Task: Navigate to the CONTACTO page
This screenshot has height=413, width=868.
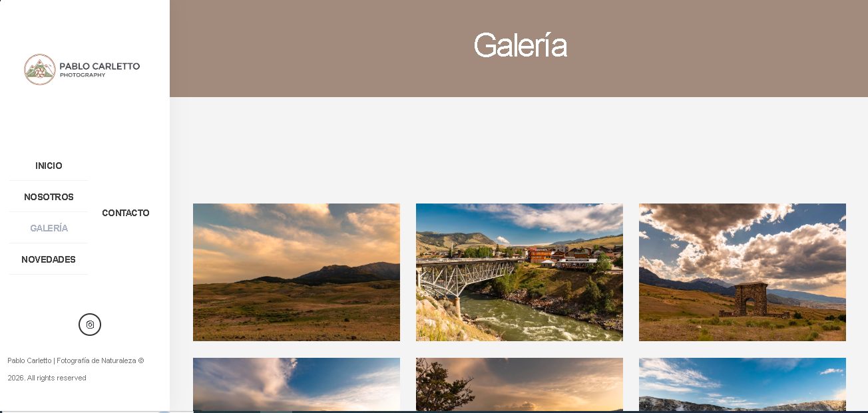Action: [126, 213]
